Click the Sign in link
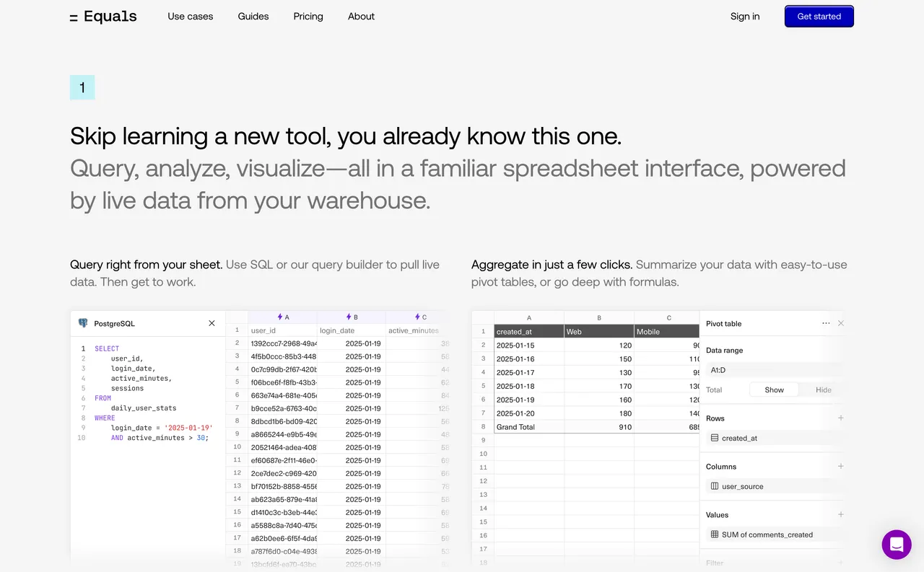 point(744,16)
